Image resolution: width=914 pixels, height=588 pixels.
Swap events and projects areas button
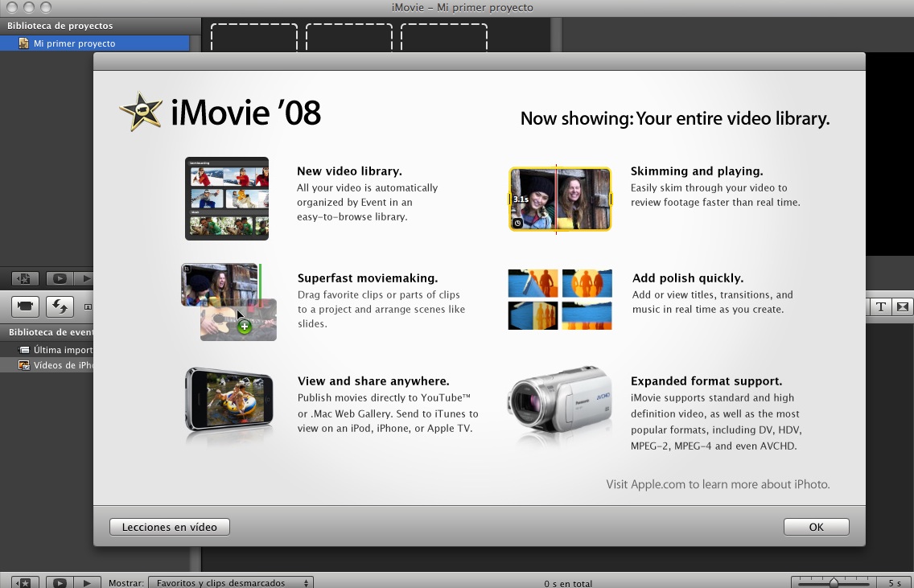(60, 306)
